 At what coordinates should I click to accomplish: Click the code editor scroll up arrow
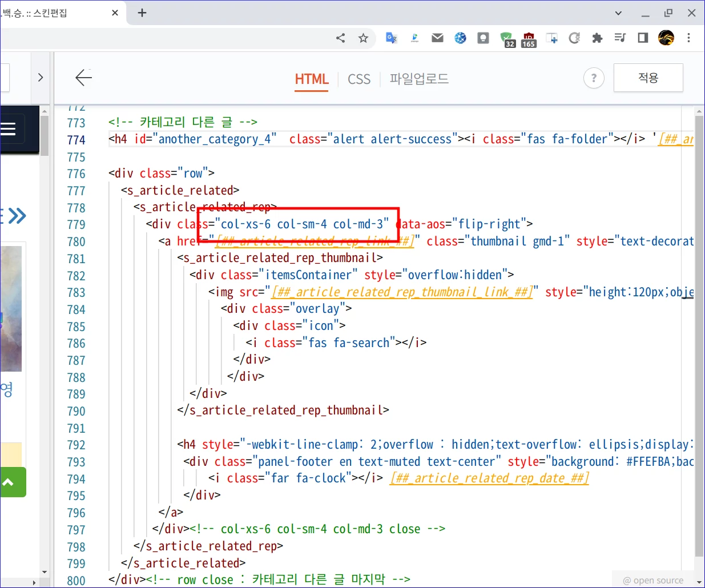[x=699, y=111]
